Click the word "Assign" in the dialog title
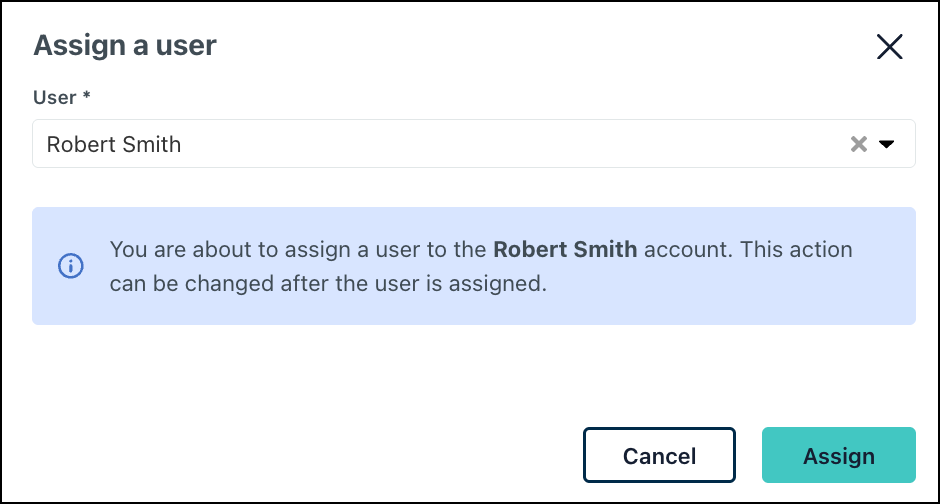 click(x=71, y=45)
